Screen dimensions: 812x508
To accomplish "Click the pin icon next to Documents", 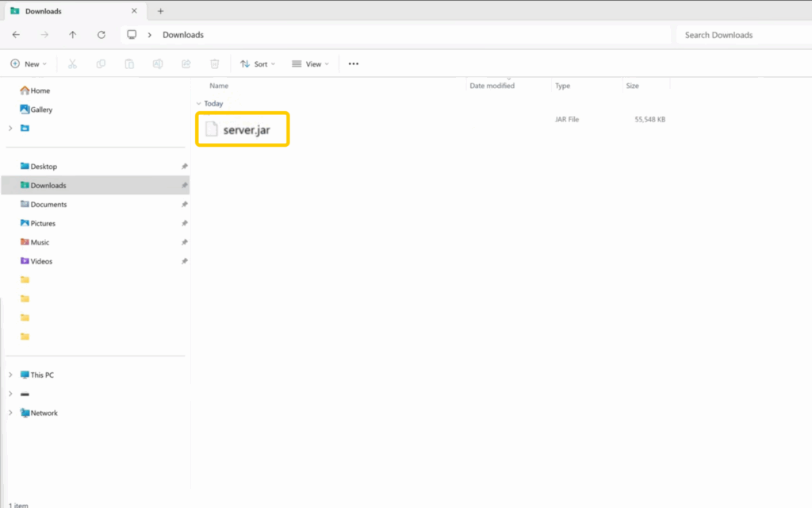I will (184, 204).
